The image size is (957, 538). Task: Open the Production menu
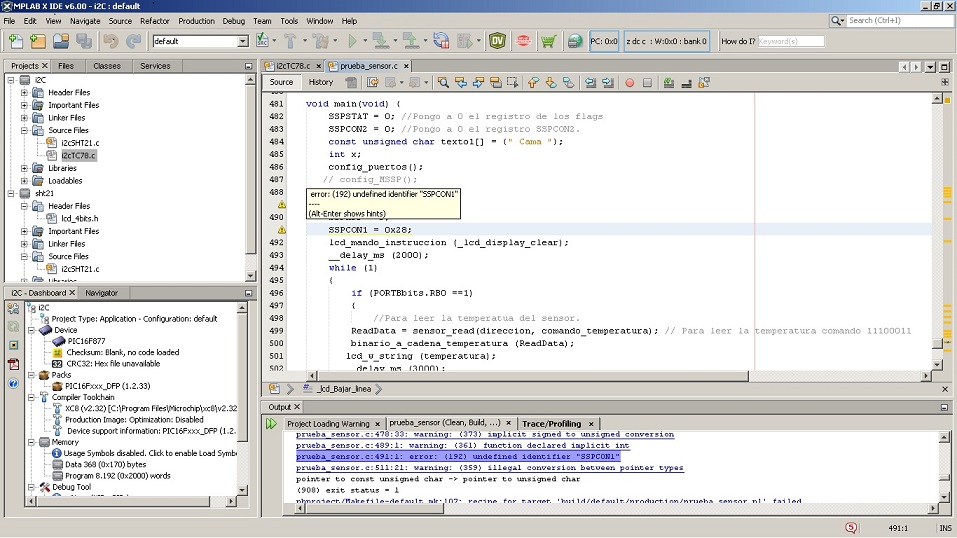196,21
